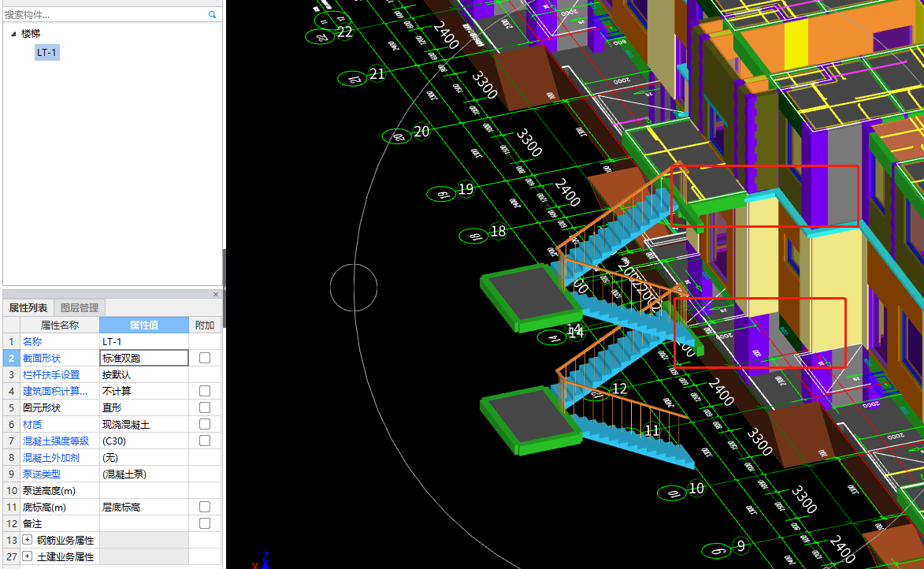The height and width of the screenshot is (569, 924).
Task: Click the 混凝土外加剂 property name
Action: tap(51, 457)
